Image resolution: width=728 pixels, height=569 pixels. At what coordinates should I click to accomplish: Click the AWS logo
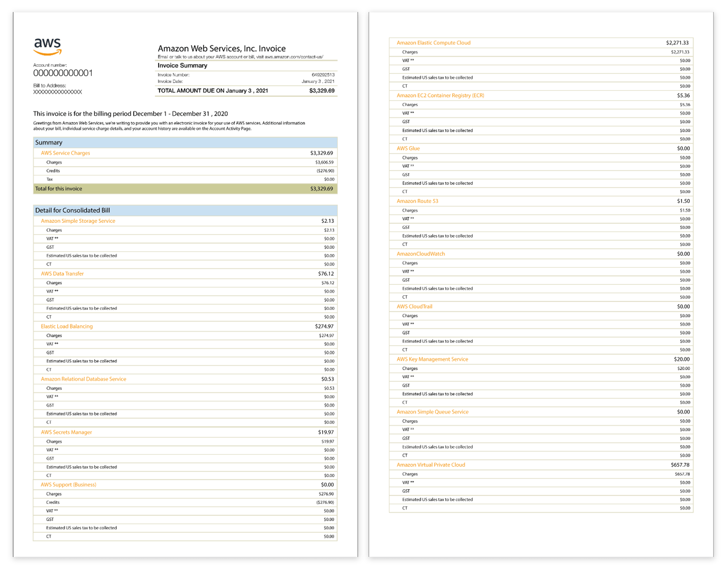[x=47, y=47]
